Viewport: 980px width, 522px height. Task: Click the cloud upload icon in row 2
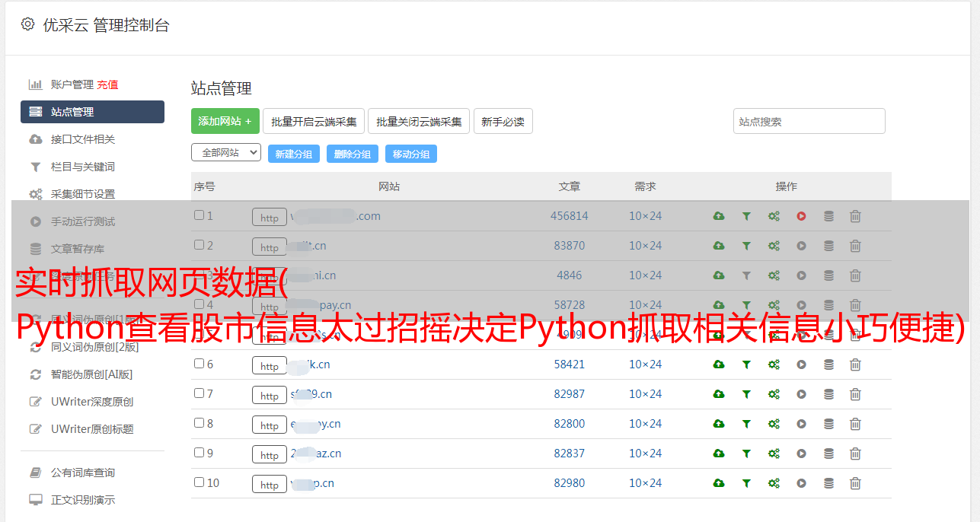719,246
